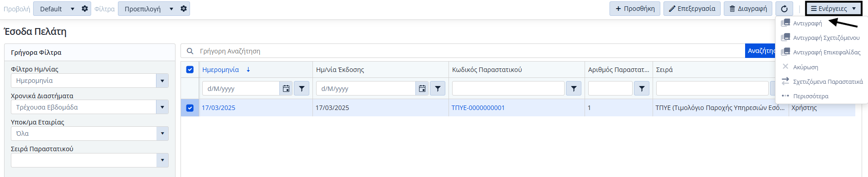Click the refresh icon button

(x=784, y=9)
